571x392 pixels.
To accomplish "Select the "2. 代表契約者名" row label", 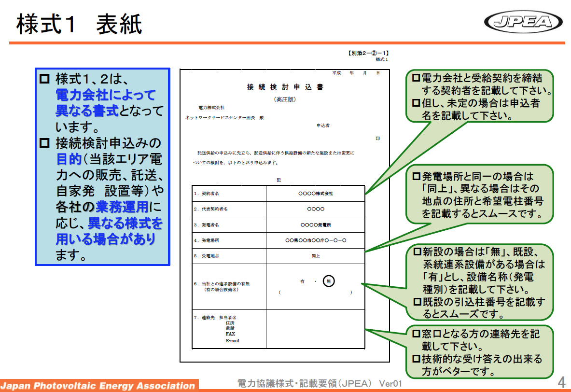I will (211, 209).
